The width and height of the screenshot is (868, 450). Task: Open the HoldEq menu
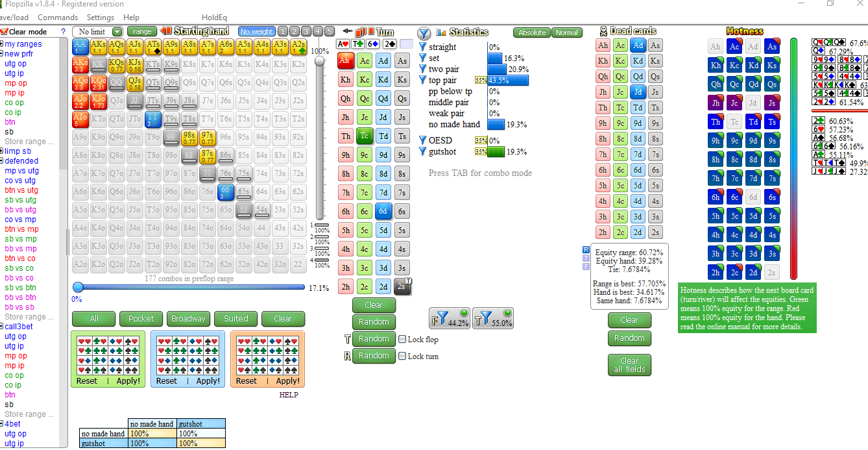(x=214, y=18)
